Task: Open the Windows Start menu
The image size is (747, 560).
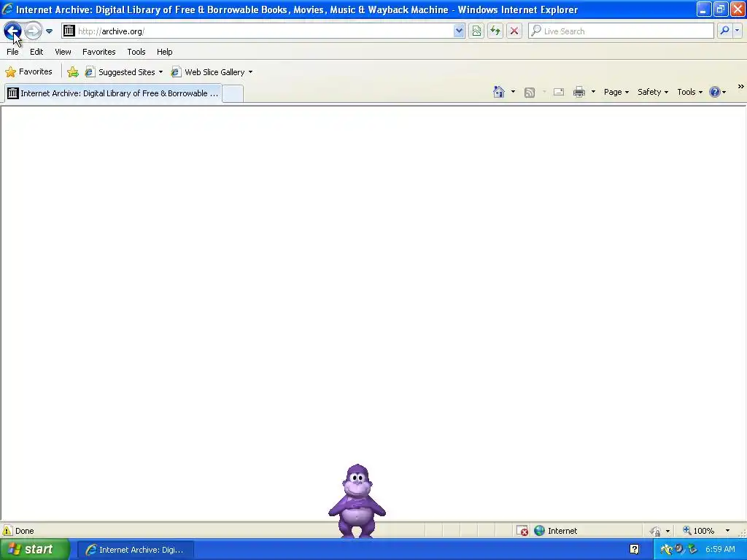Action: [35, 549]
